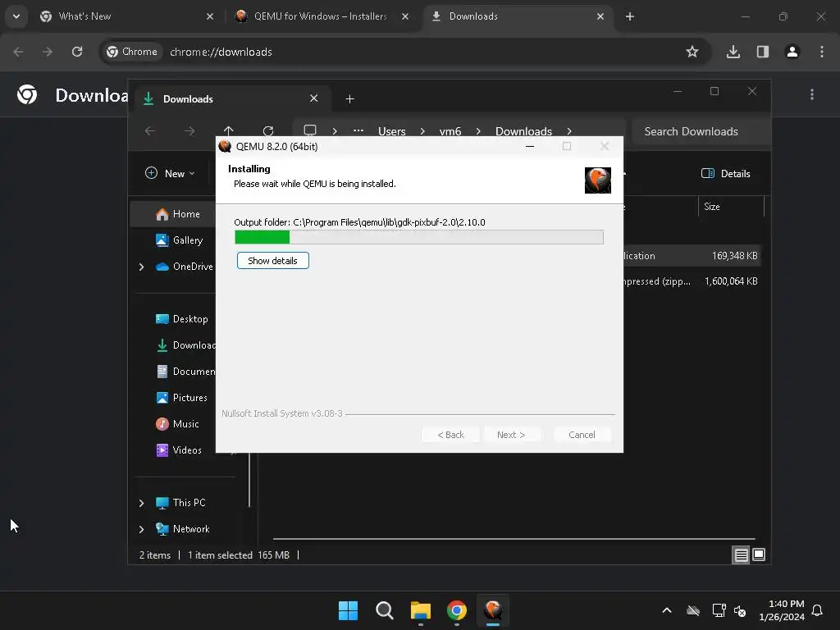Open Chrome downloads tray icon
Viewport: 840px width, 630px height.
(x=733, y=52)
